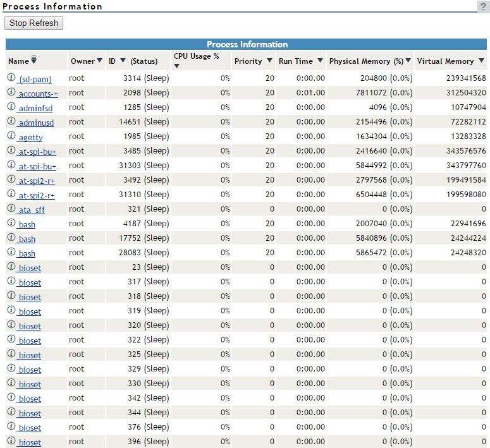Open info icon for at-spi2-r+ process 31310
The image size is (490, 448).
(x=11, y=194)
